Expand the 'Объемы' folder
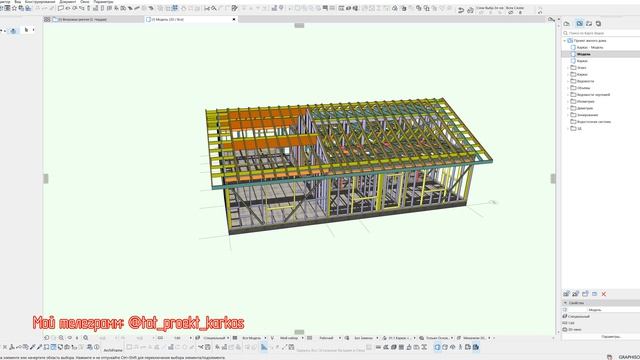 pyautogui.click(x=568, y=88)
